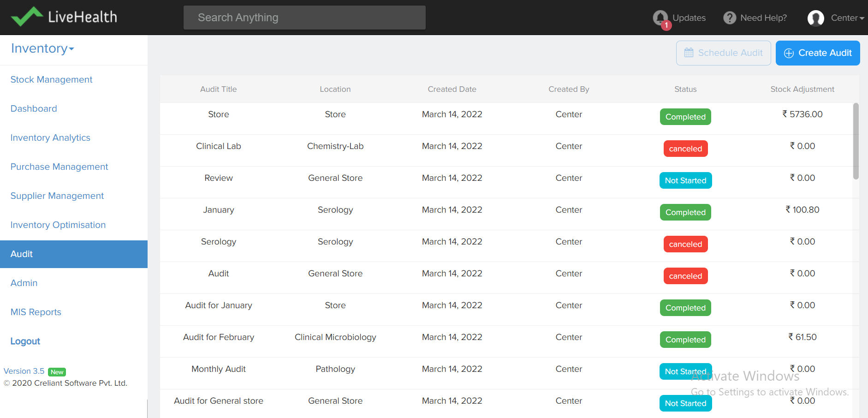Viewport: 868px width, 418px height.
Task: Click the New badge next to Version 3.5
Action: 57,371
